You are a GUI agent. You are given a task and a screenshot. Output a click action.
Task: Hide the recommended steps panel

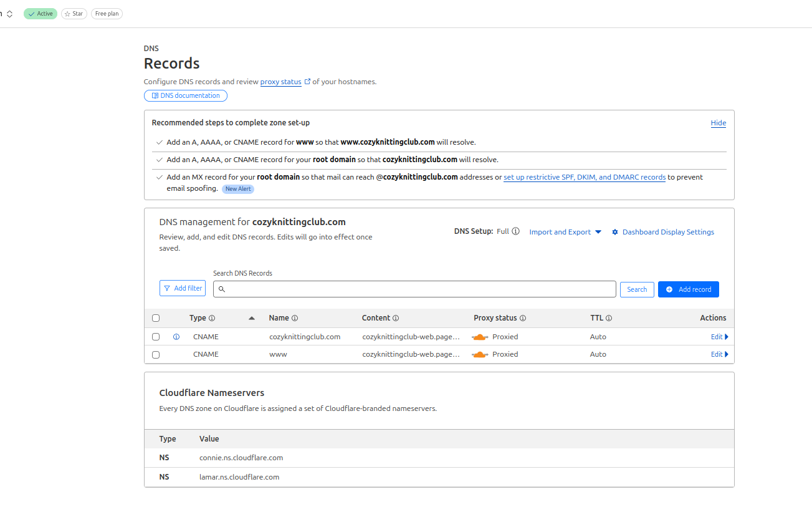click(x=719, y=123)
